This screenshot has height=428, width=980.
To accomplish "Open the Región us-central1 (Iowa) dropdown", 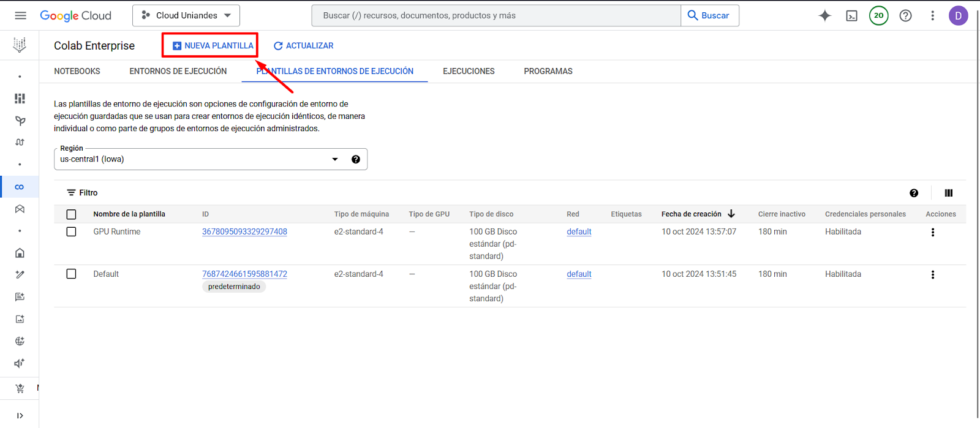I will click(x=211, y=159).
